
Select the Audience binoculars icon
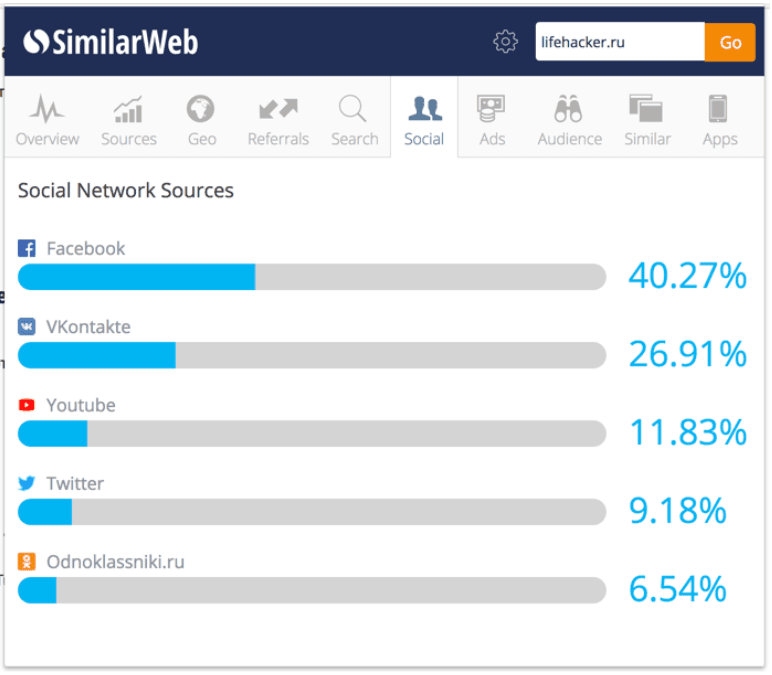tap(568, 108)
